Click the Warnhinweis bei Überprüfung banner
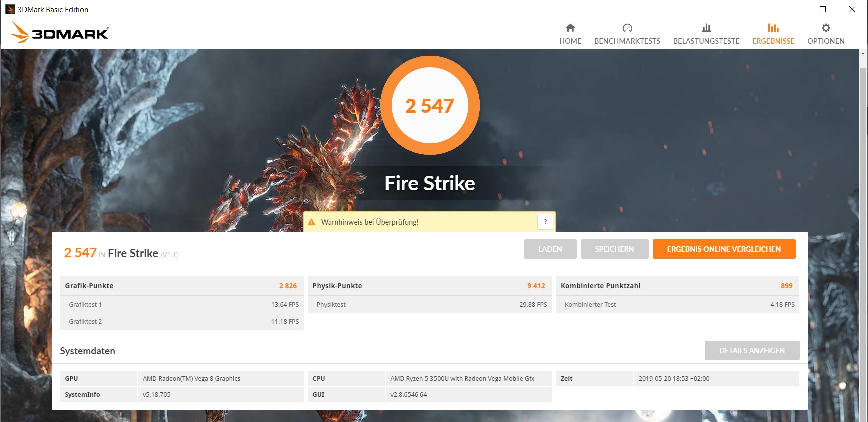This screenshot has height=422, width=868. [x=429, y=222]
